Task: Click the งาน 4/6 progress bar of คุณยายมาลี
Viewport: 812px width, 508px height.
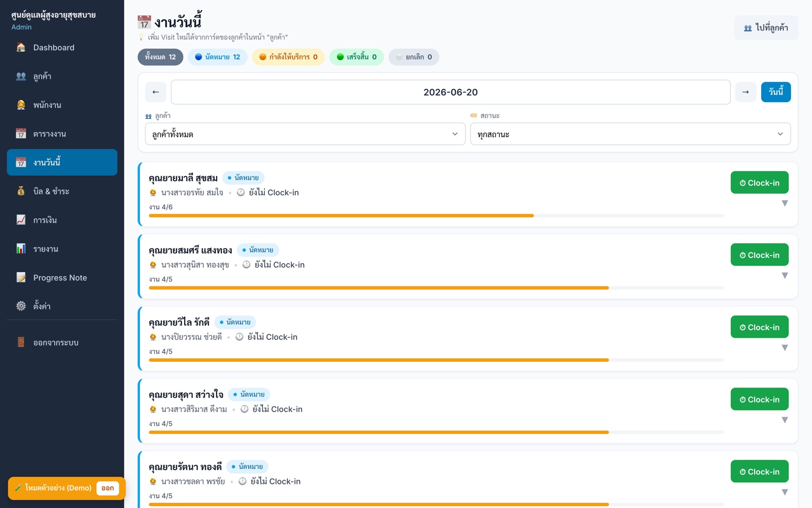Action: click(436, 215)
